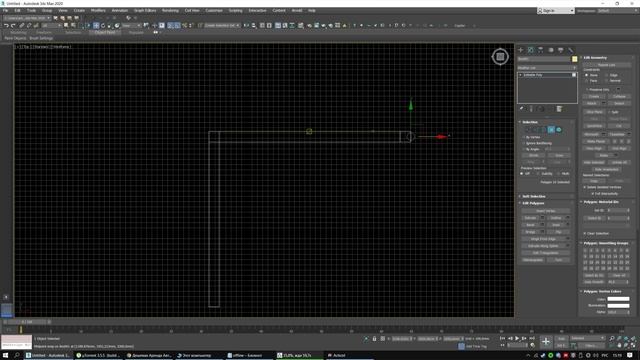Open the Modifiers menu

click(x=98, y=11)
